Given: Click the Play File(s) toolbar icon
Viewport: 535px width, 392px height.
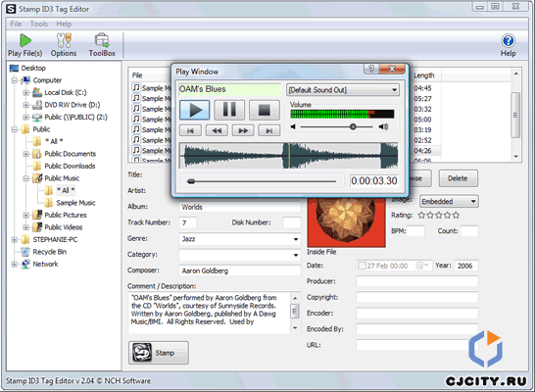Looking at the screenshot, I should coord(24,45).
